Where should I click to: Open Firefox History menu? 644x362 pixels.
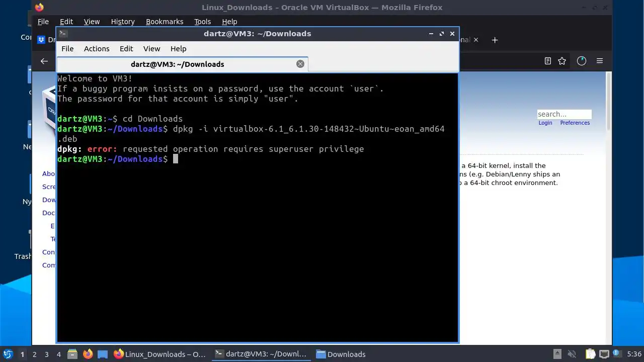point(123,22)
